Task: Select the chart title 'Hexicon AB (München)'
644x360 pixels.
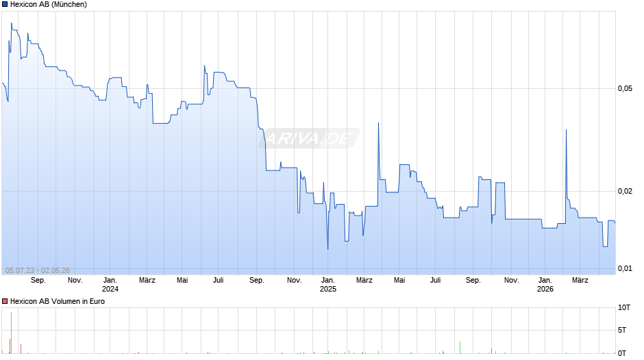Action: coord(49,5)
